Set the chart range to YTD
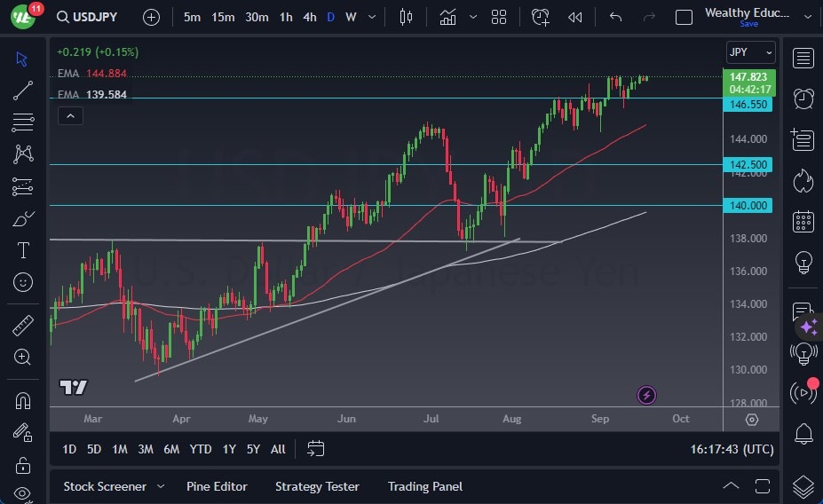 [x=201, y=449]
